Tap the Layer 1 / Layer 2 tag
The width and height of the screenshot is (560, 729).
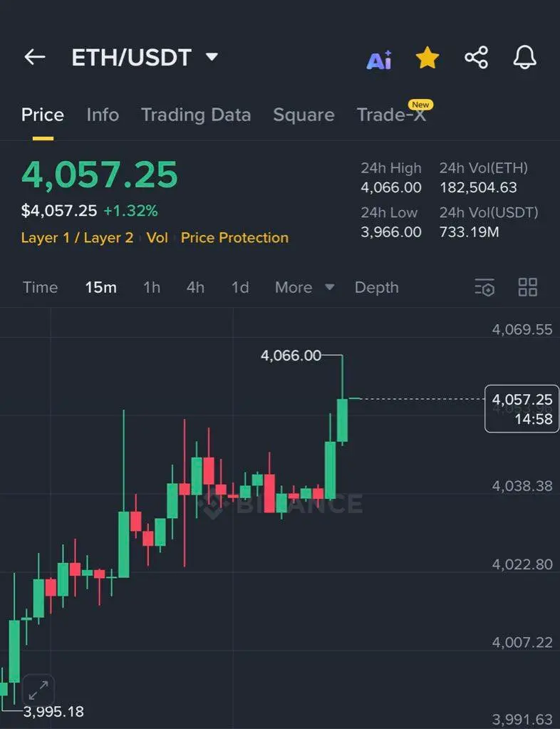[77, 237]
